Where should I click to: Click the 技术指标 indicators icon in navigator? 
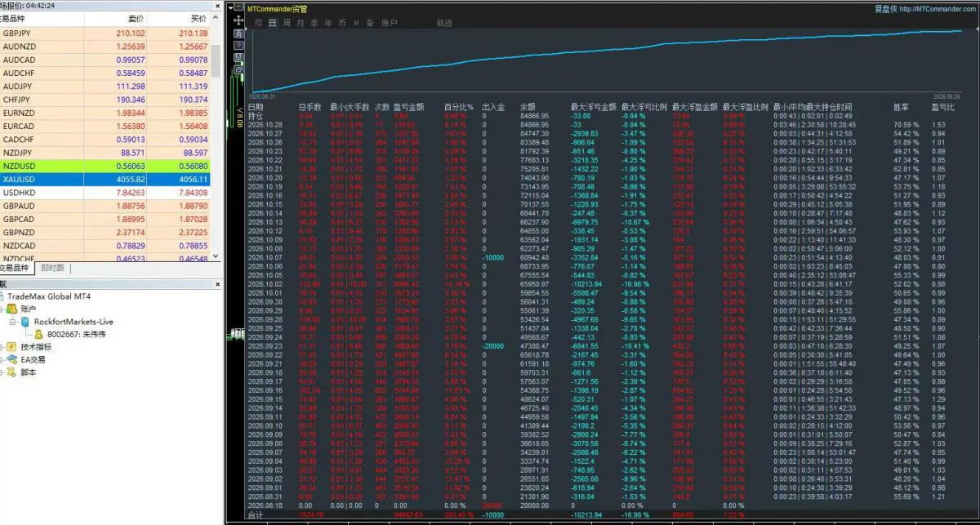pos(11,346)
